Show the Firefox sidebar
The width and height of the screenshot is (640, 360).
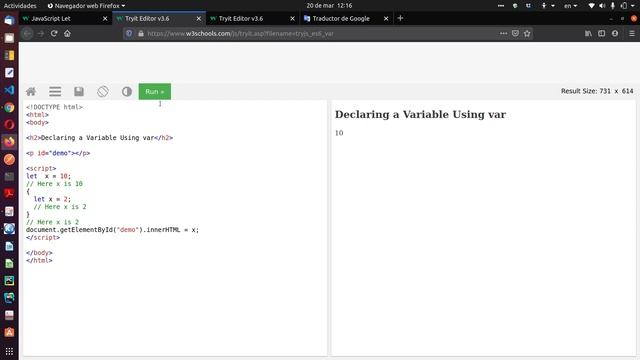pos(602,33)
